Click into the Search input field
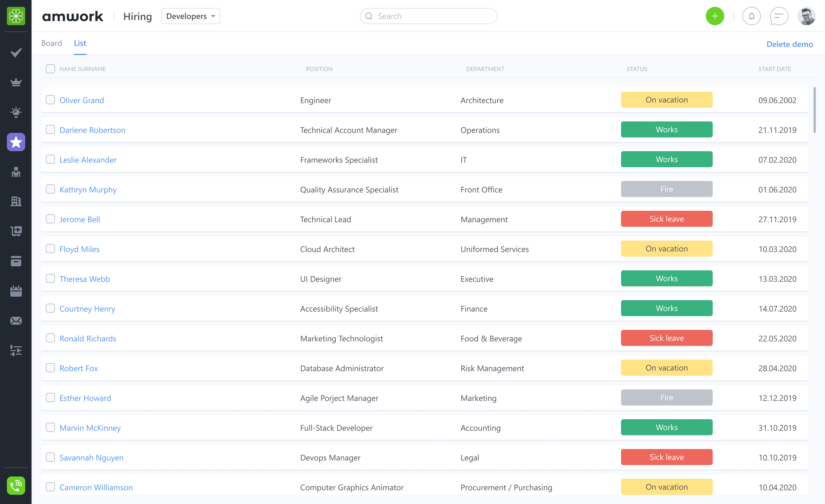 coord(428,16)
